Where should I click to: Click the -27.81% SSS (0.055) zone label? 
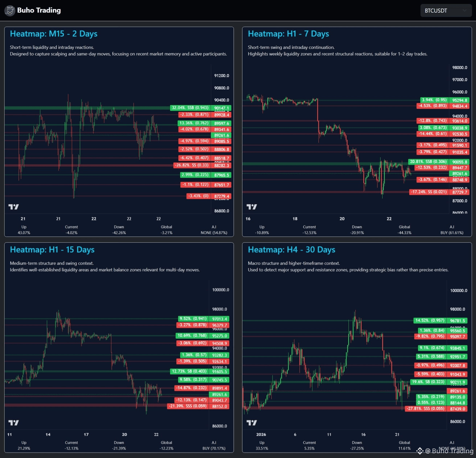tap(425, 409)
